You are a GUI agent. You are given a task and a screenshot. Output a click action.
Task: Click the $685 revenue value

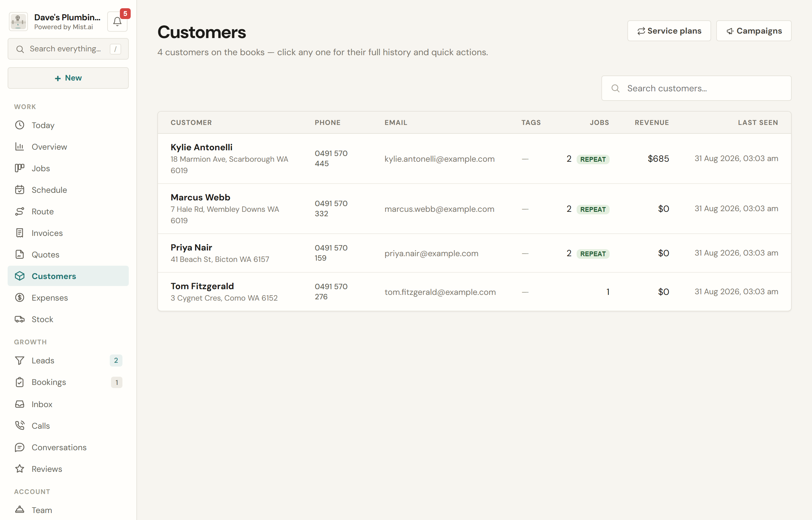[658, 159]
